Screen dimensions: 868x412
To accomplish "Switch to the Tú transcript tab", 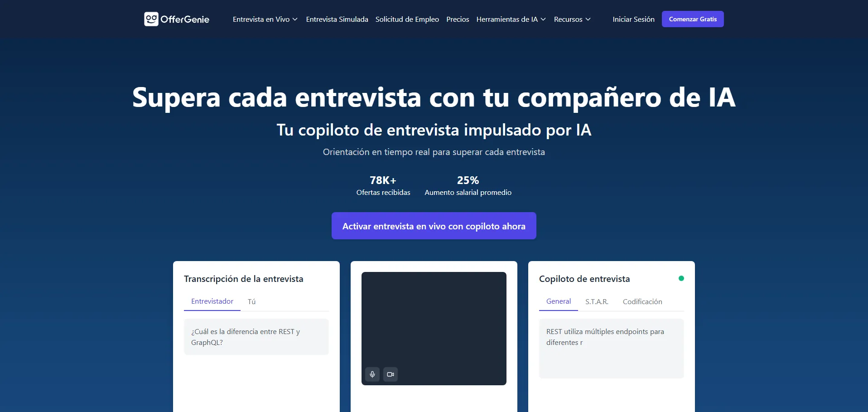I will (x=251, y=302).
